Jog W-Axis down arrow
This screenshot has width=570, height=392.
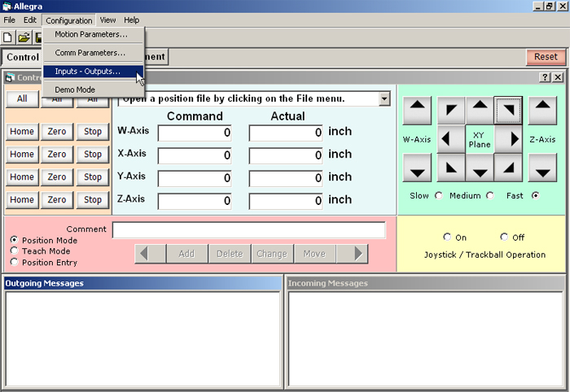417,168
